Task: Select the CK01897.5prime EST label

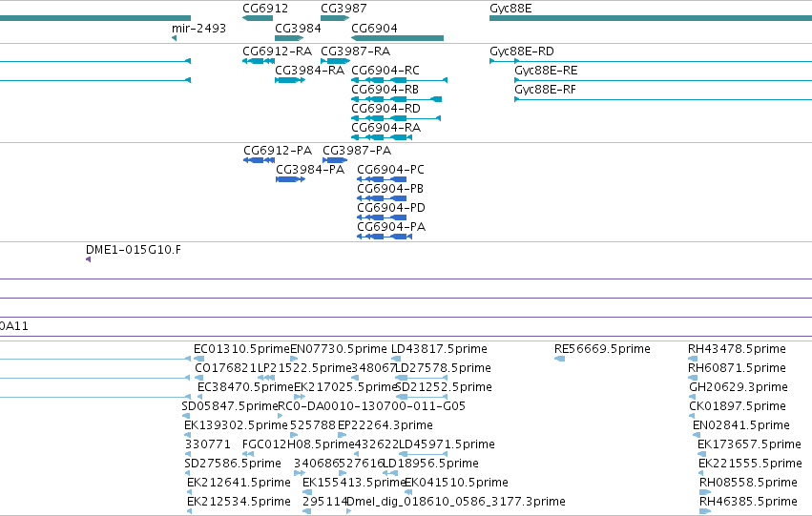Action: (738, 407)
